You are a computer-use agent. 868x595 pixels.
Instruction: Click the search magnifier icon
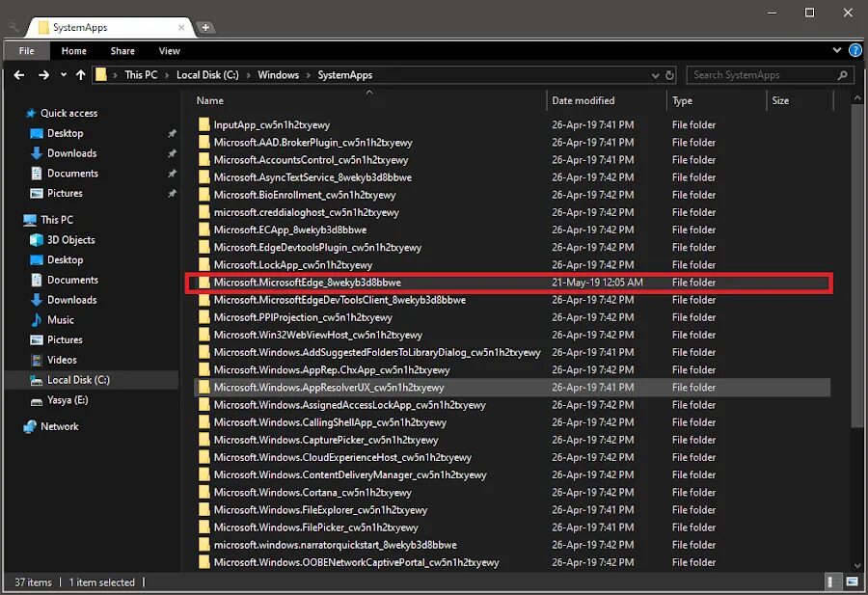pyautogui.click(x=841, y=74)
